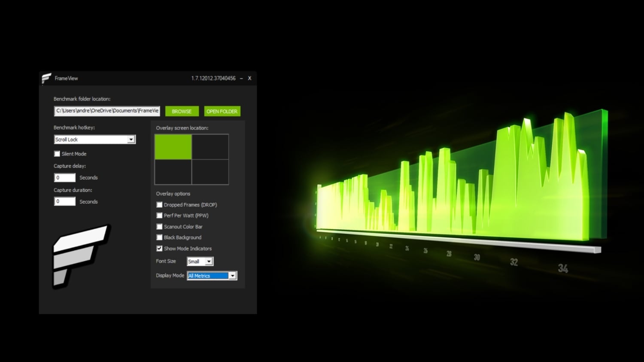Select top-right overlay screen location
The height and width of the screenshot is (362, 644).
(210, 147)
